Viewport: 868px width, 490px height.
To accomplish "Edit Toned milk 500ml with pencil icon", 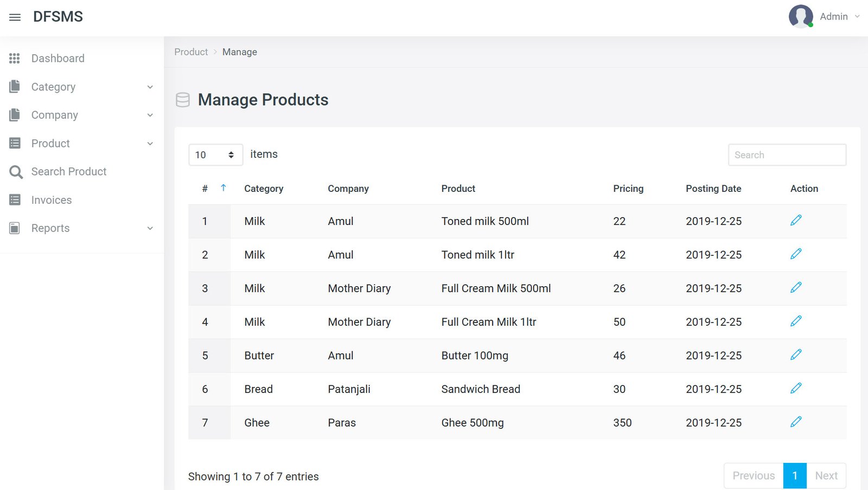I will (x=796, y=220).
